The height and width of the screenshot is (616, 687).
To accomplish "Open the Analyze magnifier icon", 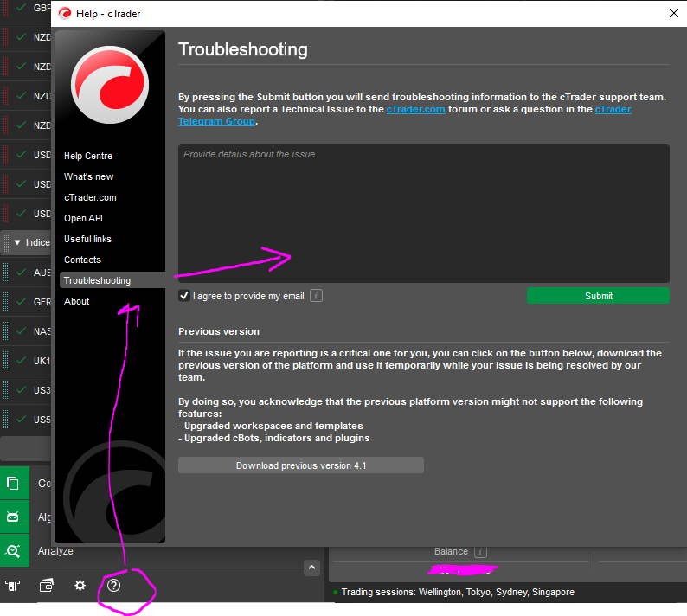I will [13, 551].
